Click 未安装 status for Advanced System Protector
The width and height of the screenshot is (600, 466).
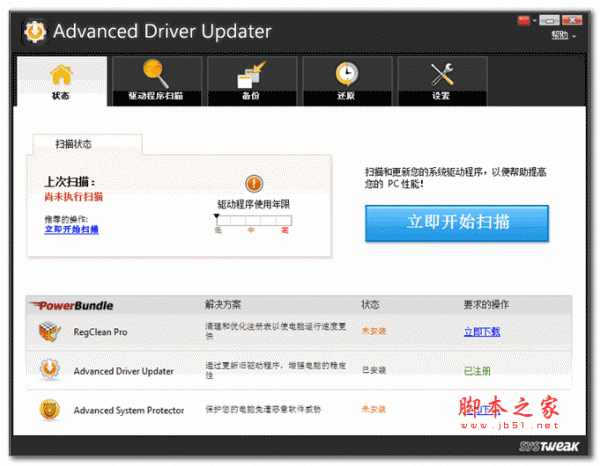click(x=374, y=410)
